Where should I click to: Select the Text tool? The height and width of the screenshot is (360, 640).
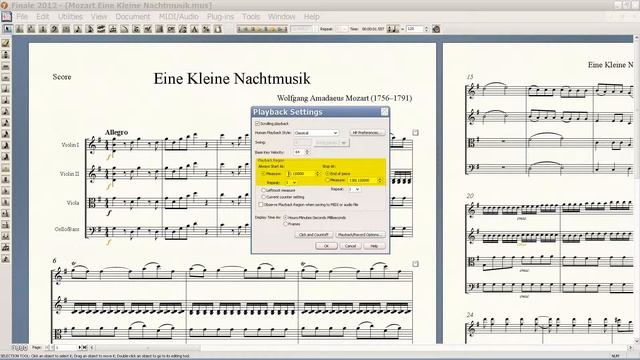pyautogui.click(x=195, y=29)
